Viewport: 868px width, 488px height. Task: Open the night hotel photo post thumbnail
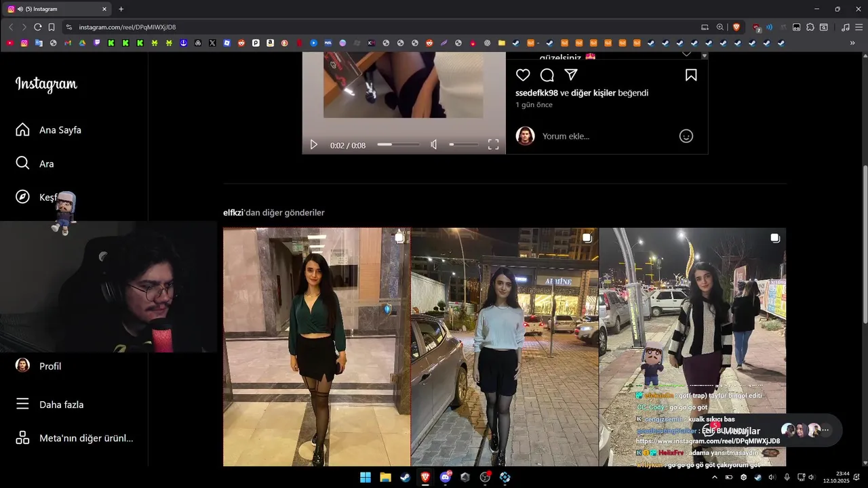point(505,347)
